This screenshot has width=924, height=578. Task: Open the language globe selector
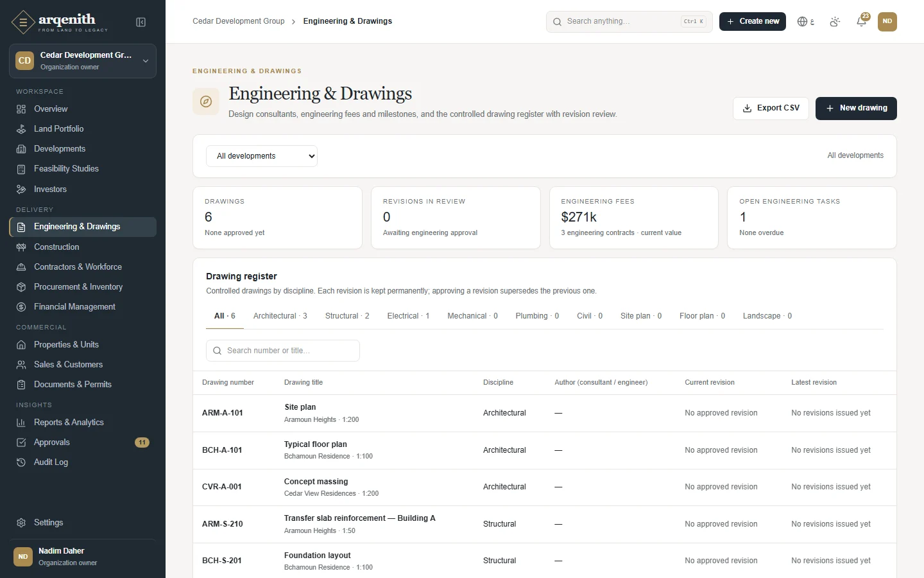click(805, 22)
